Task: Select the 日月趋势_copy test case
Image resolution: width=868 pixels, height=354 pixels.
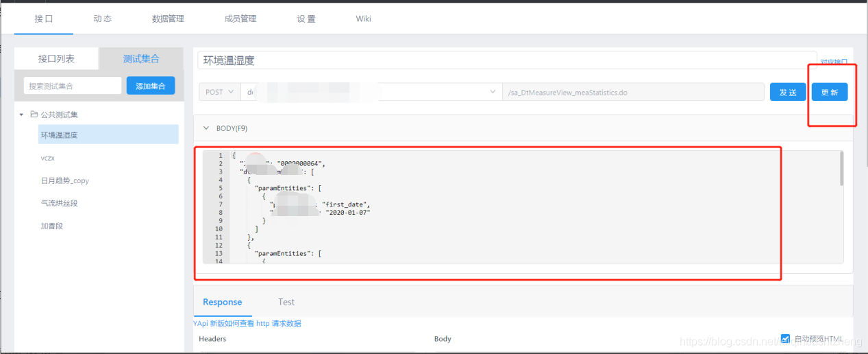Action: click(x=64, y=180)
